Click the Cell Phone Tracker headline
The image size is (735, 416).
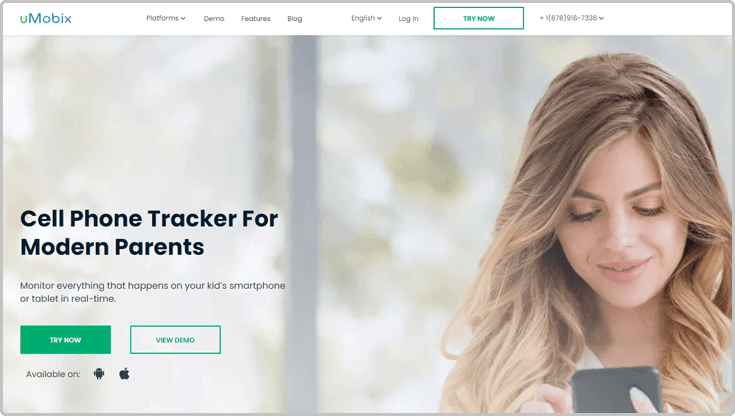[149, 233]
